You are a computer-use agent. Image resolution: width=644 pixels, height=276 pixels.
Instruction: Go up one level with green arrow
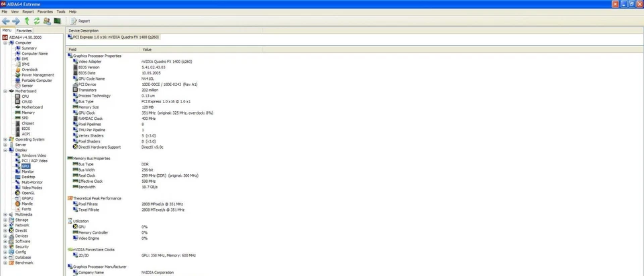tap(27, 21)
